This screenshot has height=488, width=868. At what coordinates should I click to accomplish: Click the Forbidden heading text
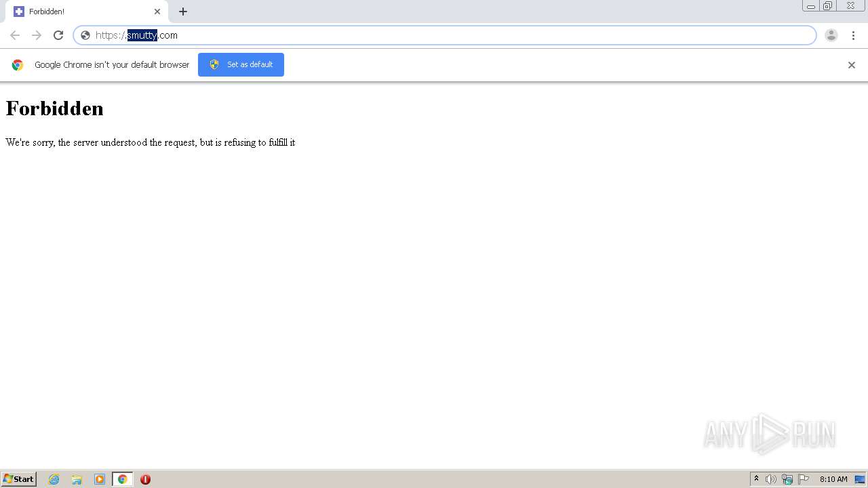click(x=54, y=108)
